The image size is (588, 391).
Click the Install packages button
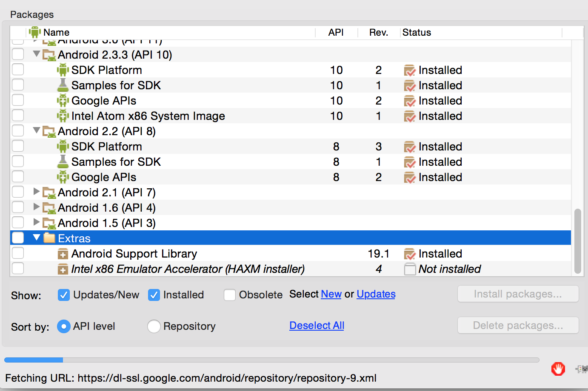[x=518, y=294]
